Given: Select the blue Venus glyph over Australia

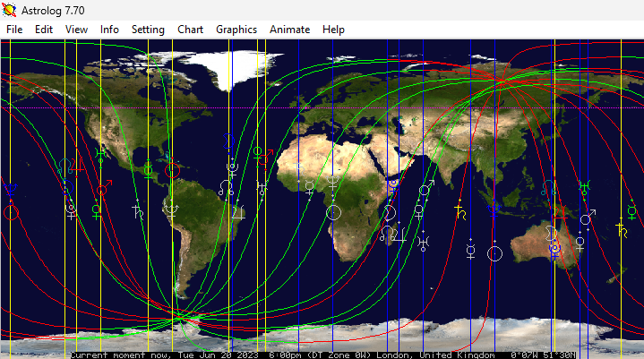Looking at the screenshot, I should pyautogui.click(x=555, y=248).
